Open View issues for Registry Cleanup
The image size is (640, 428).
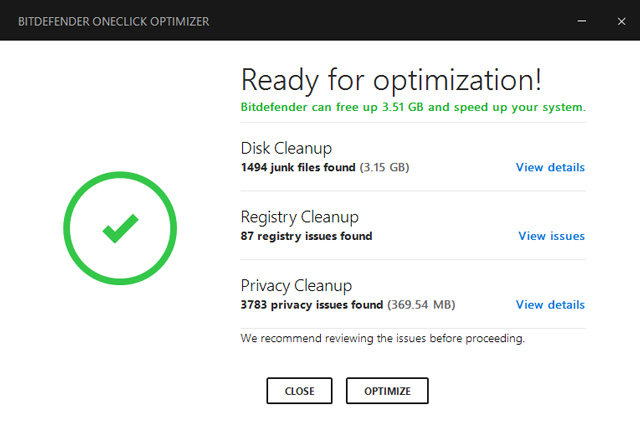[551, 236]
